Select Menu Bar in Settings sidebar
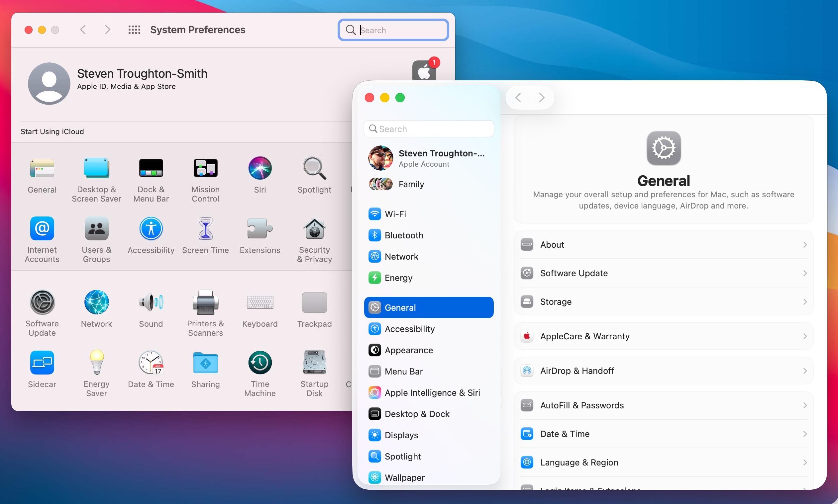838x504 pixels. (x=429, y=371)
